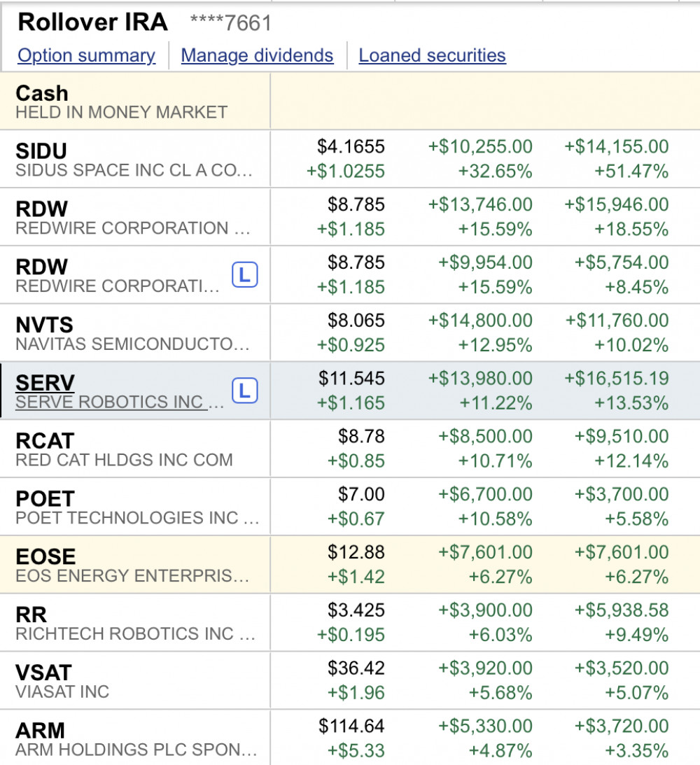Open the Loaned securities link
This screenshot has width=700, height=765.
pos(432,56)
